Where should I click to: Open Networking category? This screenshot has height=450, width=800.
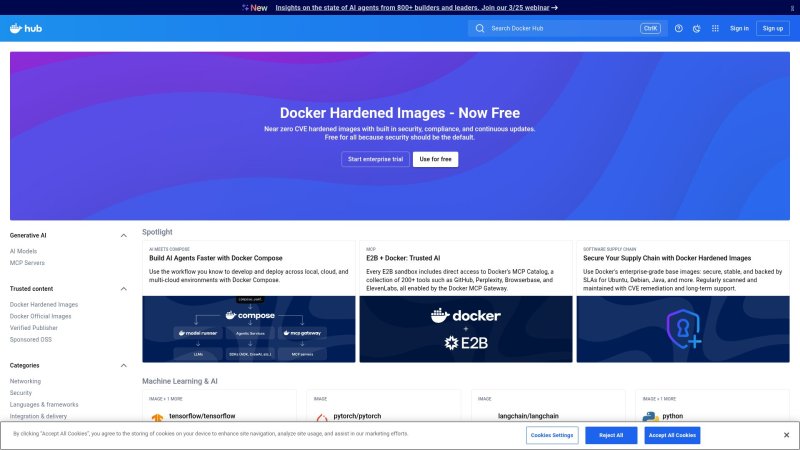click(x=25, y=382)
